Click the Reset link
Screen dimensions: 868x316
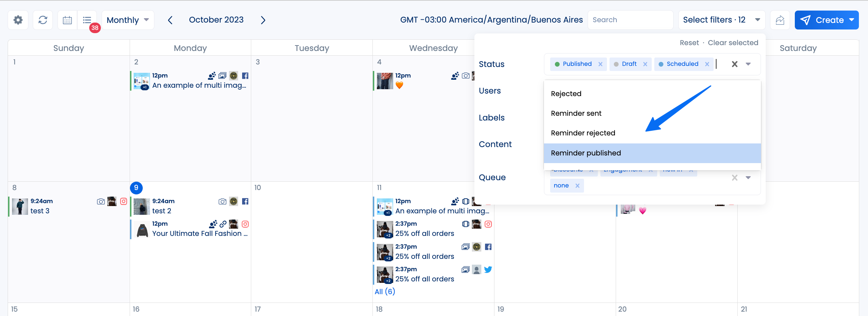[689, 43]
